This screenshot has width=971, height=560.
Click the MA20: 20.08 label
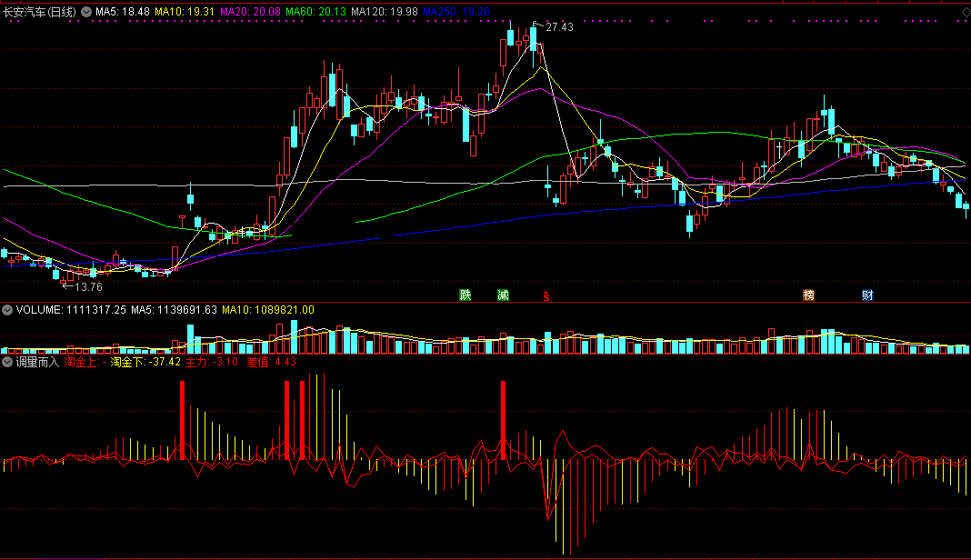250,12
